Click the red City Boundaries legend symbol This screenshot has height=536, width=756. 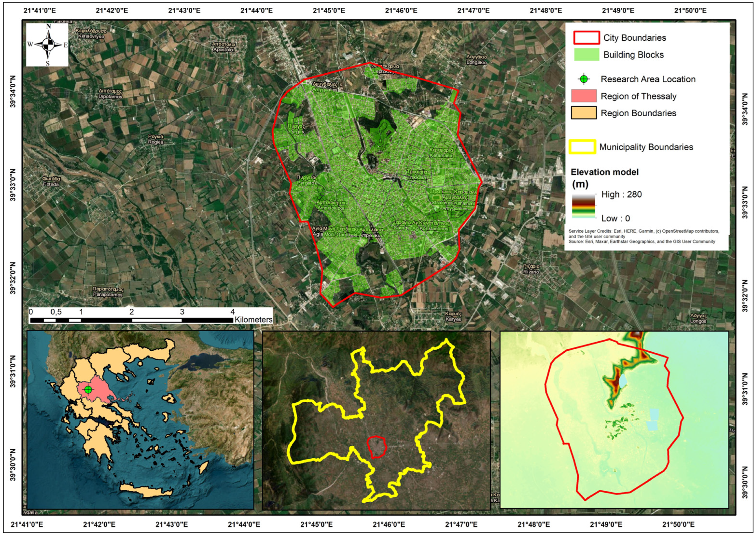pyautogui.click(x=586, y=38)
